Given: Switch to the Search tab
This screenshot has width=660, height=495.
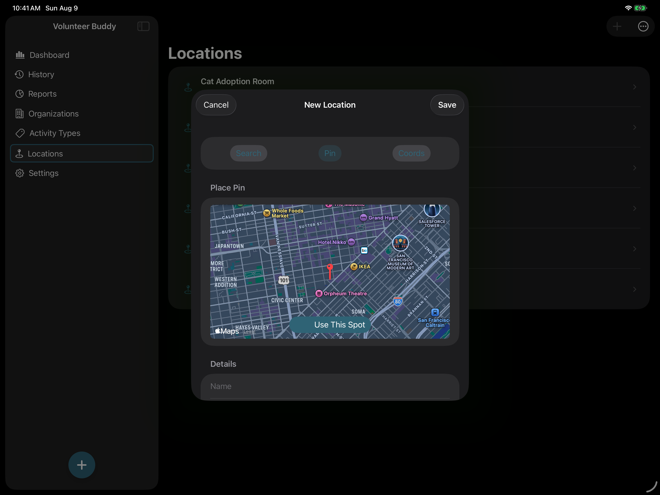Looking at the screenshot, I should (248, 153).
